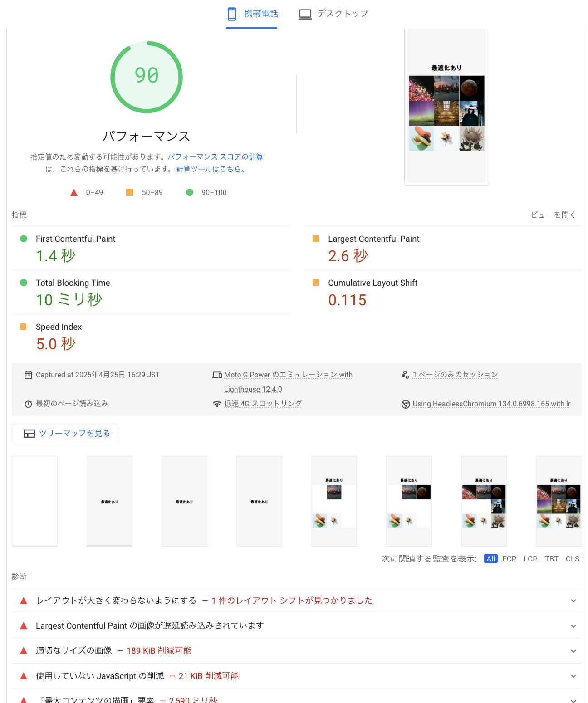588x703 pixels.
Task: Switch to the 携帯電話 tab
Action: pos(262,14)
